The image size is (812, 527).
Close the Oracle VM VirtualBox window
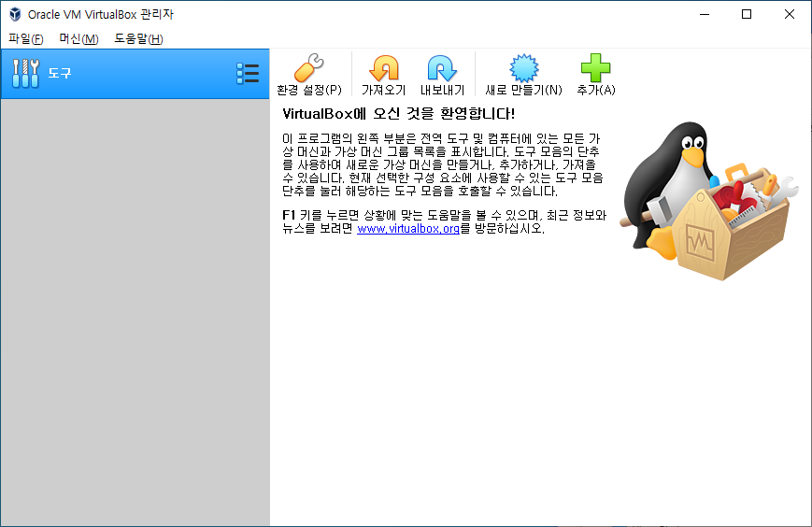[790, 14]
